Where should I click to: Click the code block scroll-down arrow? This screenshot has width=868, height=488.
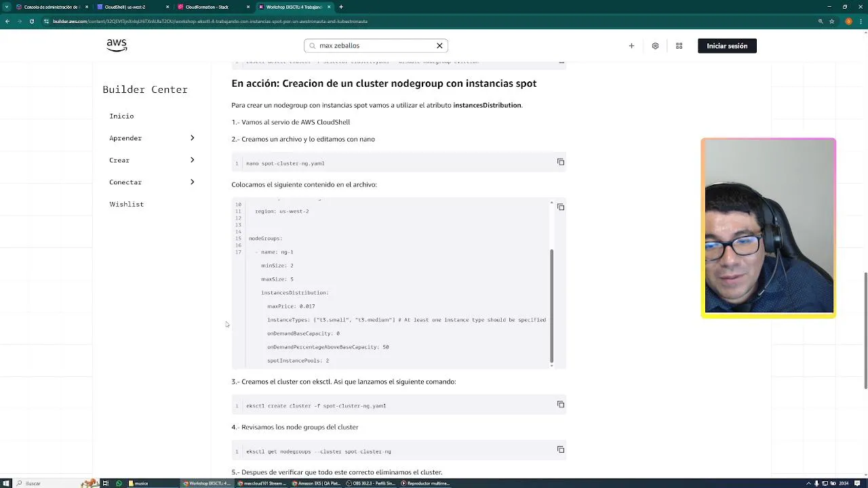tap(551, 365)
